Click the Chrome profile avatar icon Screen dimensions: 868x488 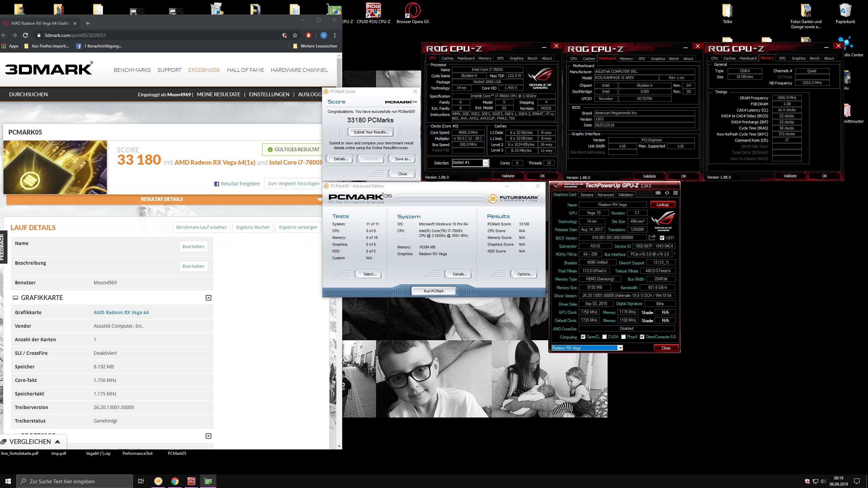[324, 35]
